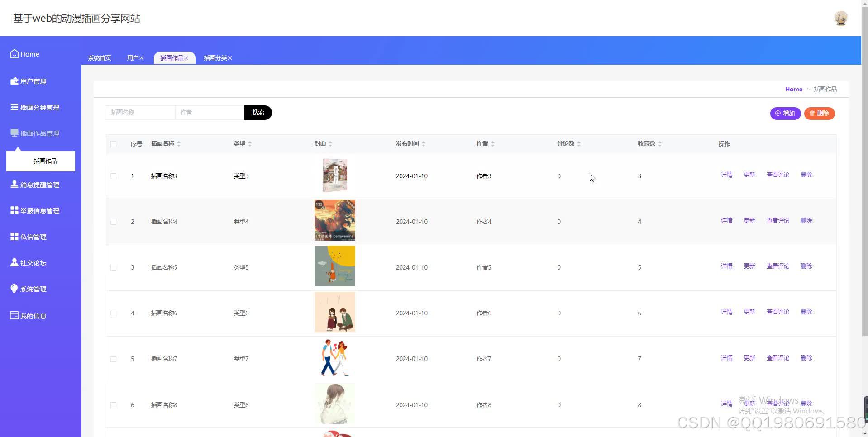Screen dimensions: 868x437
Task: Click 删除 for 插画名称6
Action: click(806, 312)
